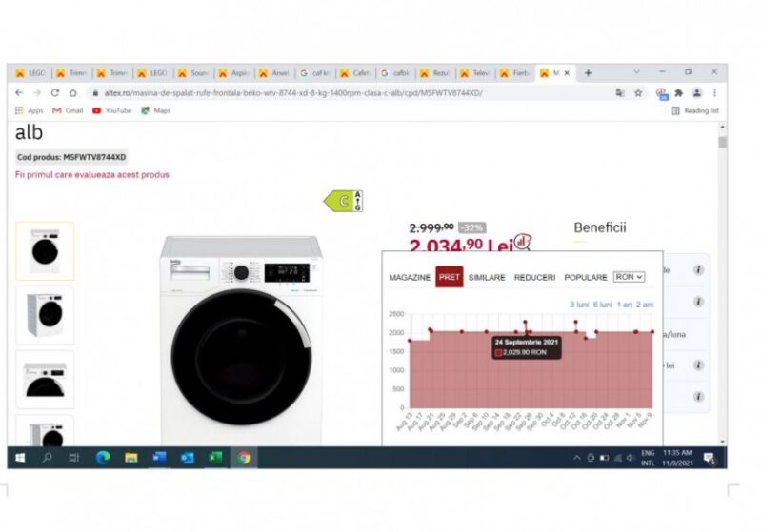
Task: Open the first info icon under Beneficii
Action: (698, 270)
